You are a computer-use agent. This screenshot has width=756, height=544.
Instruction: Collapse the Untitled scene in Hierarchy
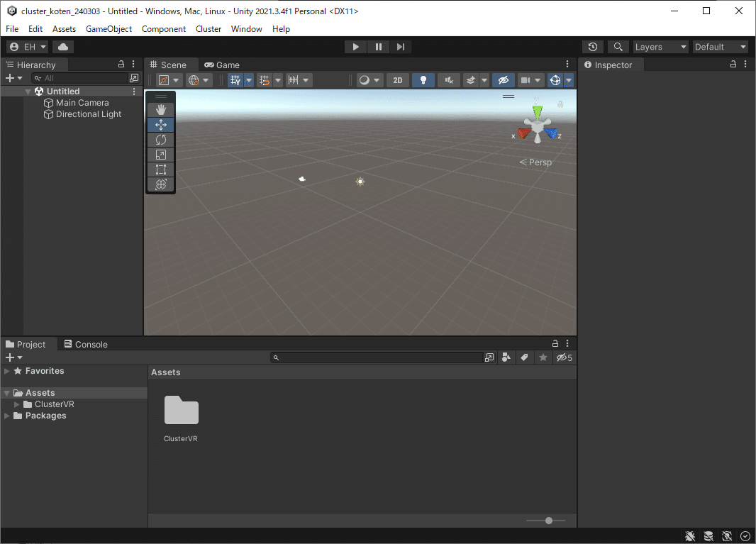click(28, 91)
